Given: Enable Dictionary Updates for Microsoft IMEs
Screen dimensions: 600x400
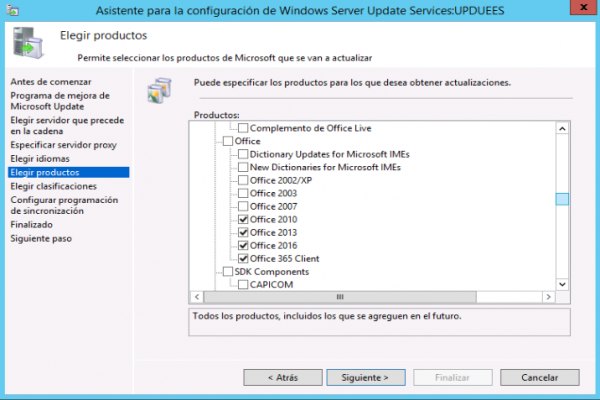Looking at the screenshot, I should [x=243, y=154].
